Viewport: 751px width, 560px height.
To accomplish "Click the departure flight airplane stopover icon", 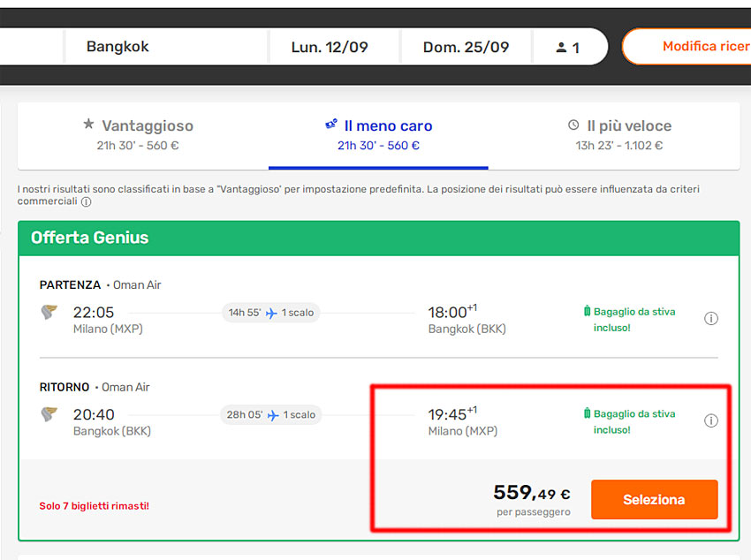I will point(271,313).
